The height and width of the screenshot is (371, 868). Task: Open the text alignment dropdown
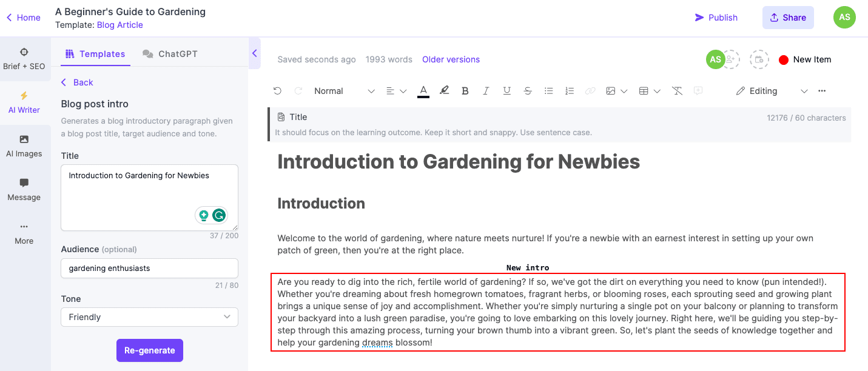pyautogui.click(x=396, y=91)
